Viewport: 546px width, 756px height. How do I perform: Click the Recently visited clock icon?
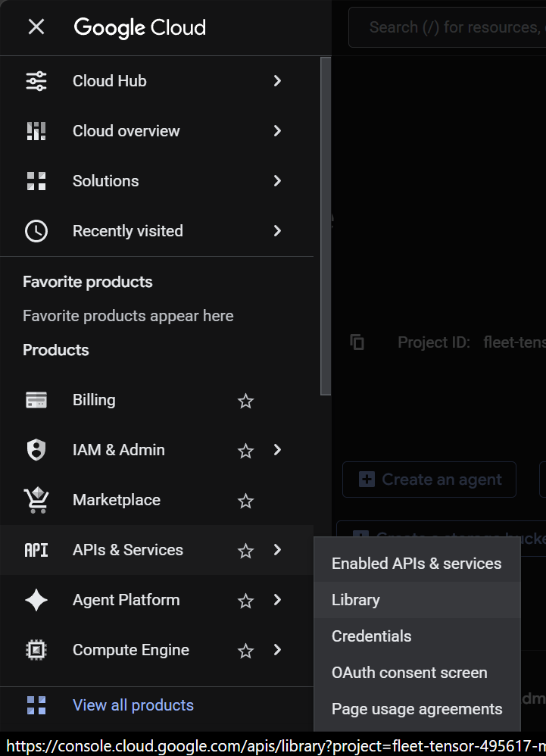[36, 231]
